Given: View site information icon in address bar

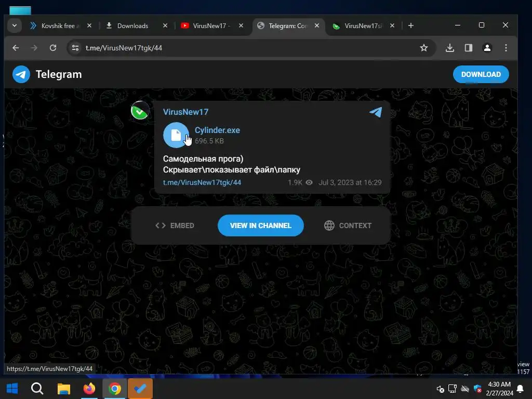Looking at the screenshot, I should tap(75, 48).
